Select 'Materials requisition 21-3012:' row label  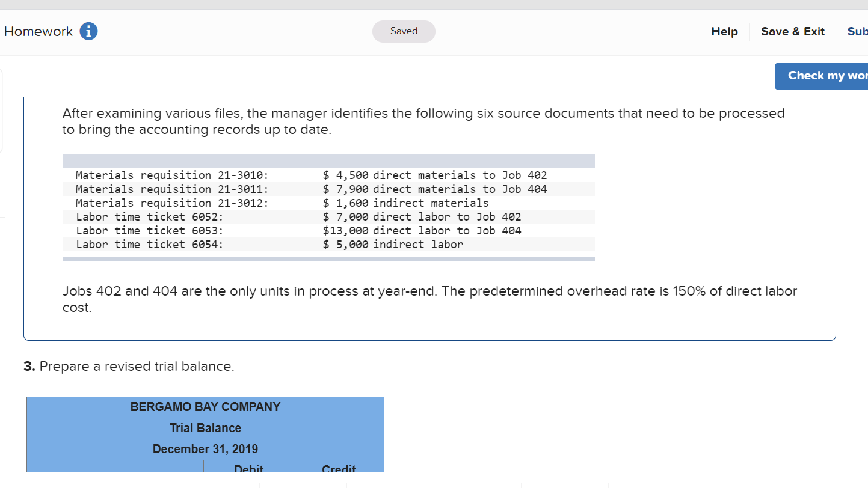172,203
